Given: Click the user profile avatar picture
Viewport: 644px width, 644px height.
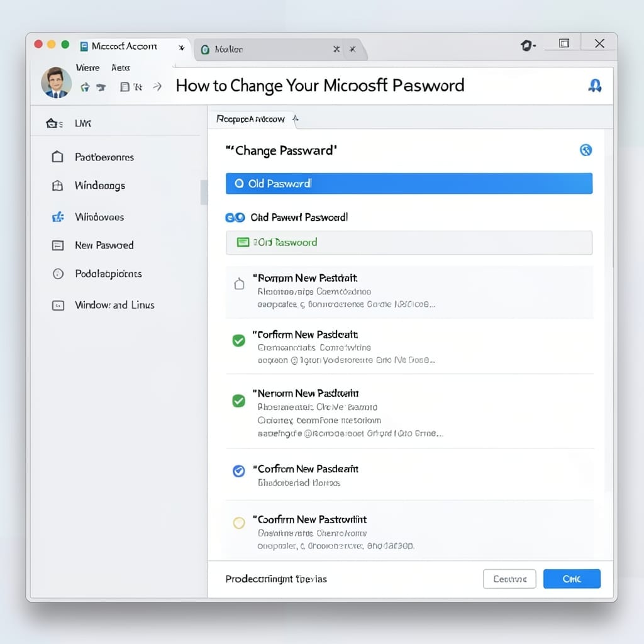Looking at the screenshot, I should click(x=56, y=82).
